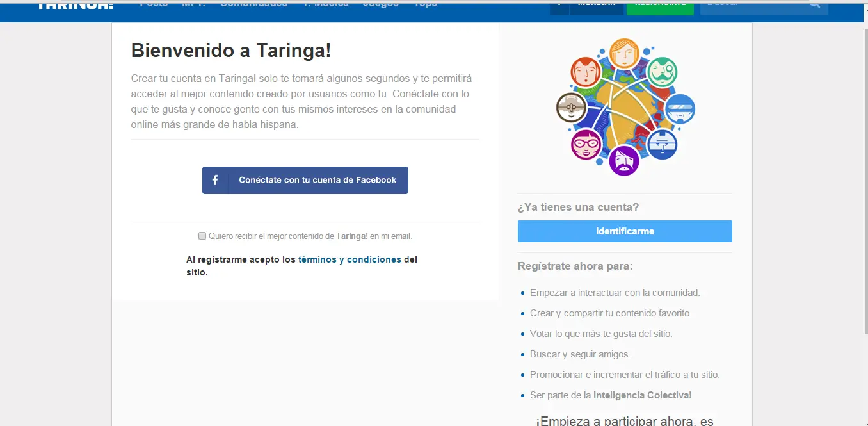Open the 'términos y condiciones' link

coord(350,259)
